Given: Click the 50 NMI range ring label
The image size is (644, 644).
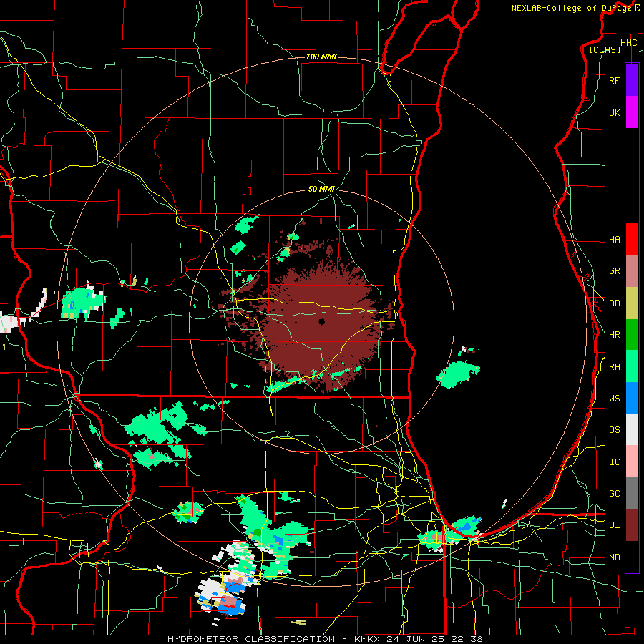Looking at the screenshot, I should point(321,189).
